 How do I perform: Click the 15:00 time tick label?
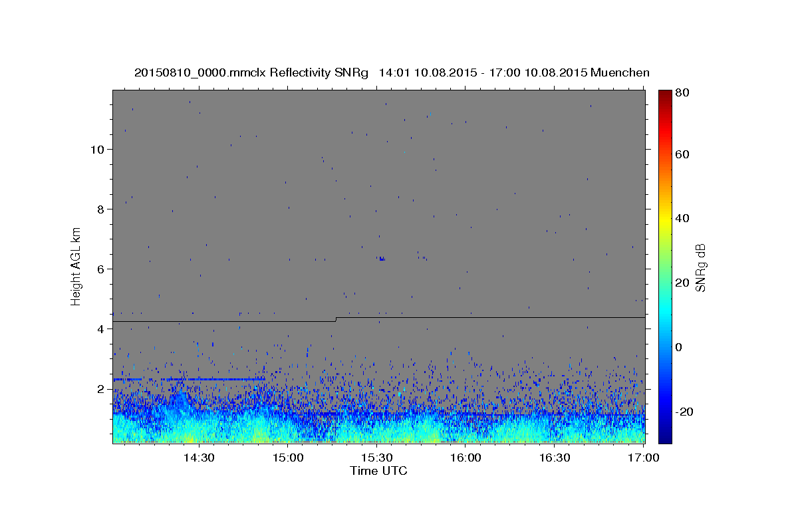pos(287,458)
